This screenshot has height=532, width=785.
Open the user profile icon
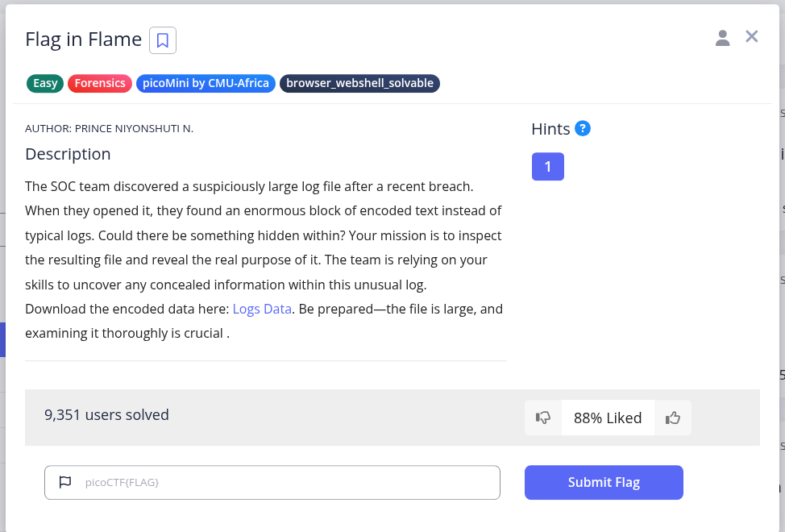[722, 38]
